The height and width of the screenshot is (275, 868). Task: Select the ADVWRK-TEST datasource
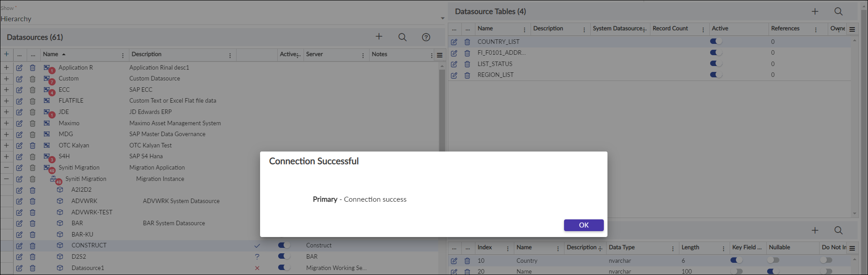pos(92,212)
